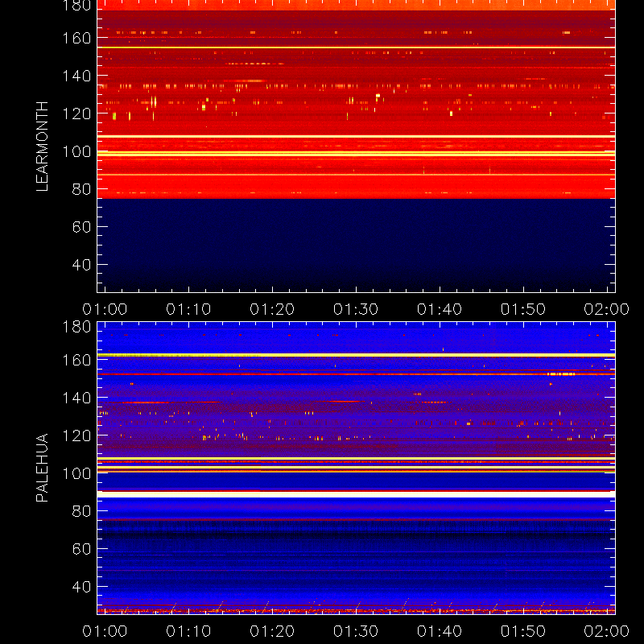Select the 80 frequency label on LEARMONTH plot
Image resolution: width=644 pixels, height=644 pixels.
tap(81, 189)
